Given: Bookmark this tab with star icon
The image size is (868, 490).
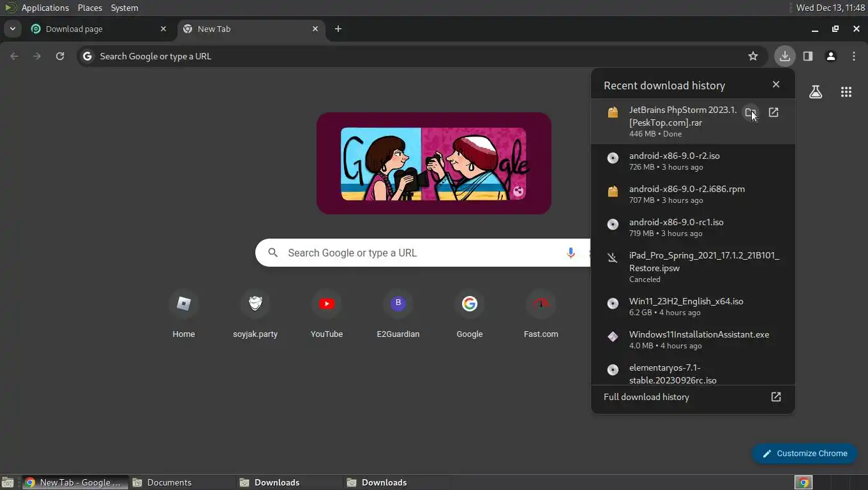Looking at the screenshot, I should pos(753,56).
